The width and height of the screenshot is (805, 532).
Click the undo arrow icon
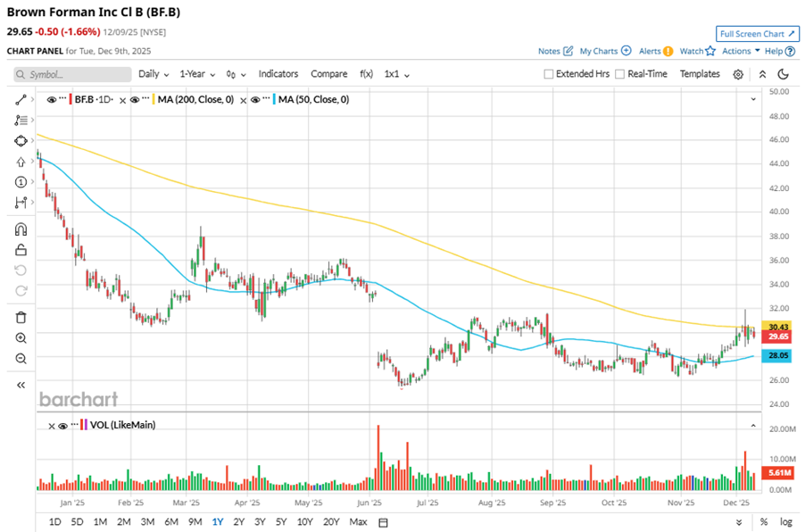(21, 270)
